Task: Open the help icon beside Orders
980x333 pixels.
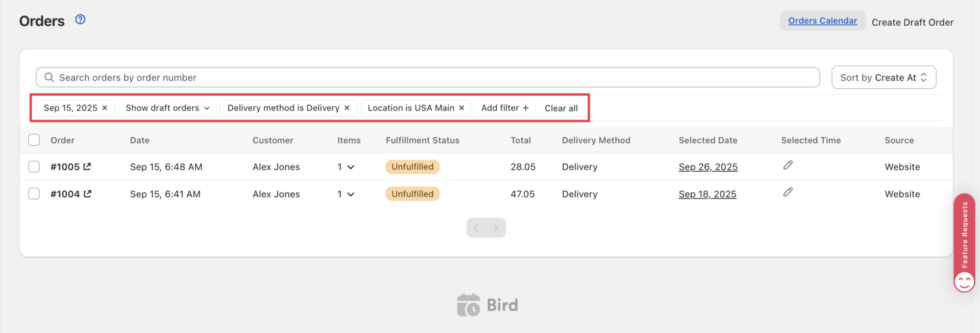Action: [x=80, y=20]
